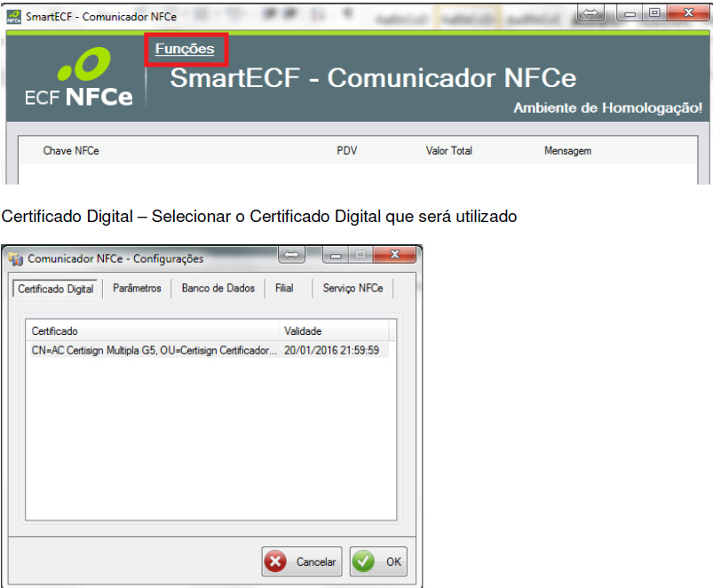Click the ECF NFCe logo
The image size is (713, 588).
click(79, 77)
